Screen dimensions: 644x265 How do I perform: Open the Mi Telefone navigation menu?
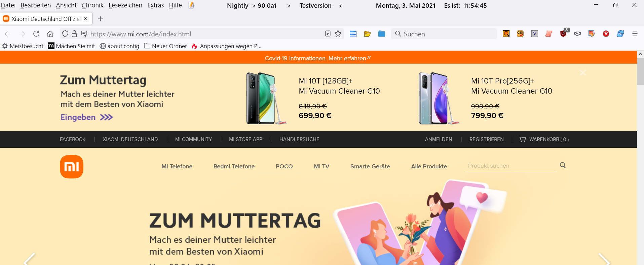point(177,166)
